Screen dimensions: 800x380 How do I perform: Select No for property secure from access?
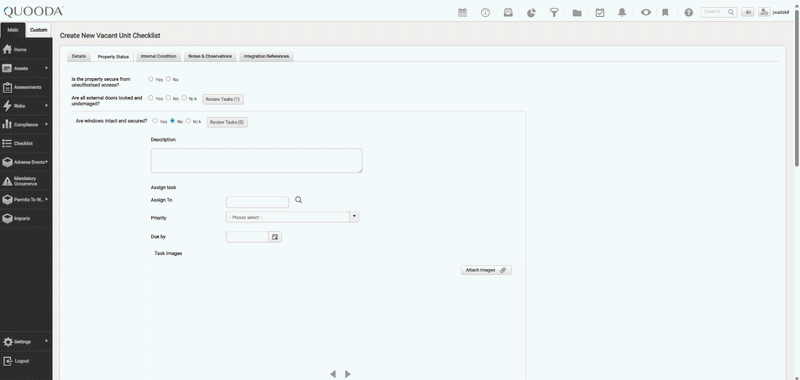(x=168, y=79)
